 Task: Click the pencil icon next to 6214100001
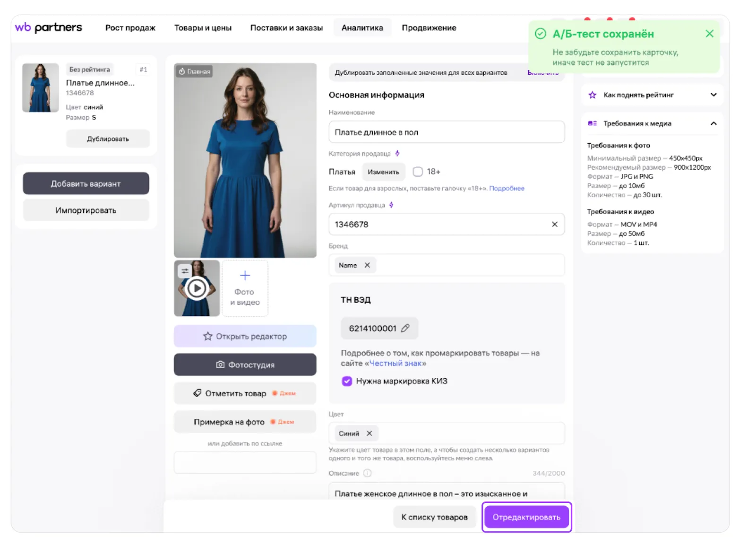[405, 328]
